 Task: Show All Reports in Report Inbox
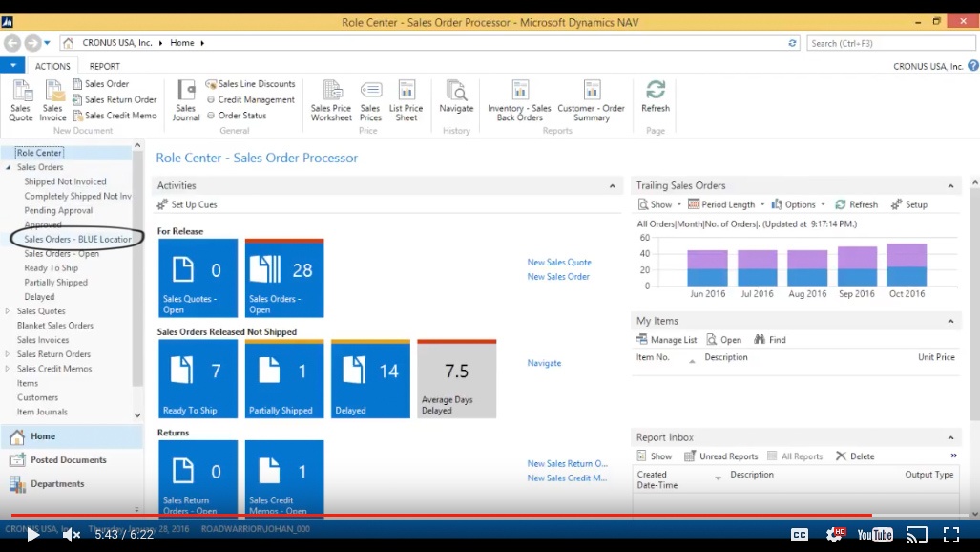tap(795, 456)
